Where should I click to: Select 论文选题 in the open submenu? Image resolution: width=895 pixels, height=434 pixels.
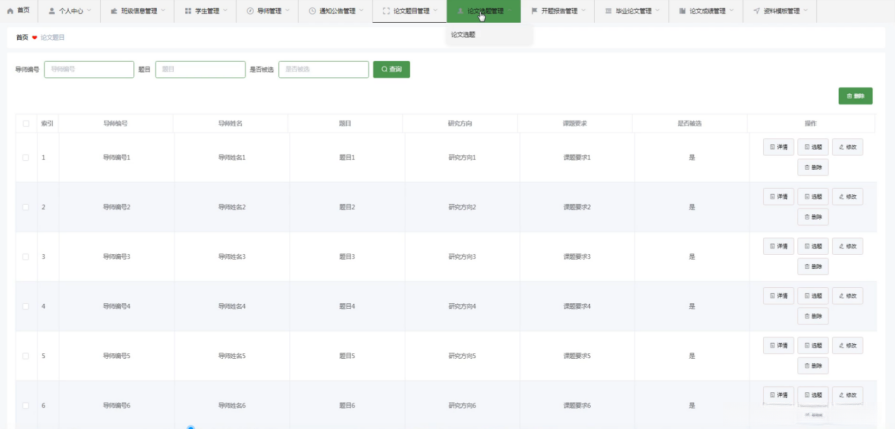click(463, 35)
